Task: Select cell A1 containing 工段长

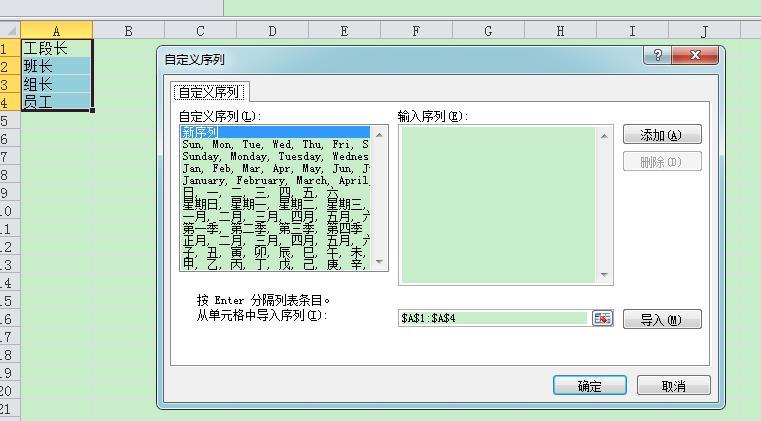Action: click(56, 48)
